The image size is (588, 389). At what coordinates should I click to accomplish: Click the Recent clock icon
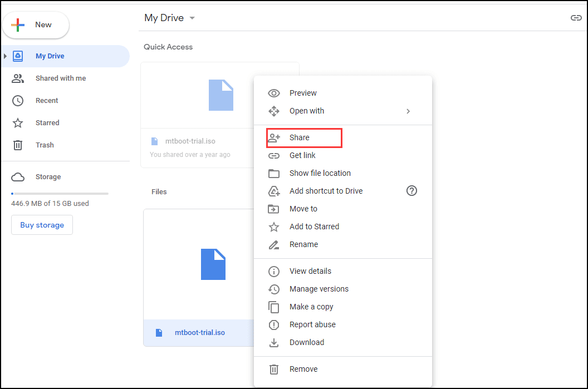(x=18, y=100)
